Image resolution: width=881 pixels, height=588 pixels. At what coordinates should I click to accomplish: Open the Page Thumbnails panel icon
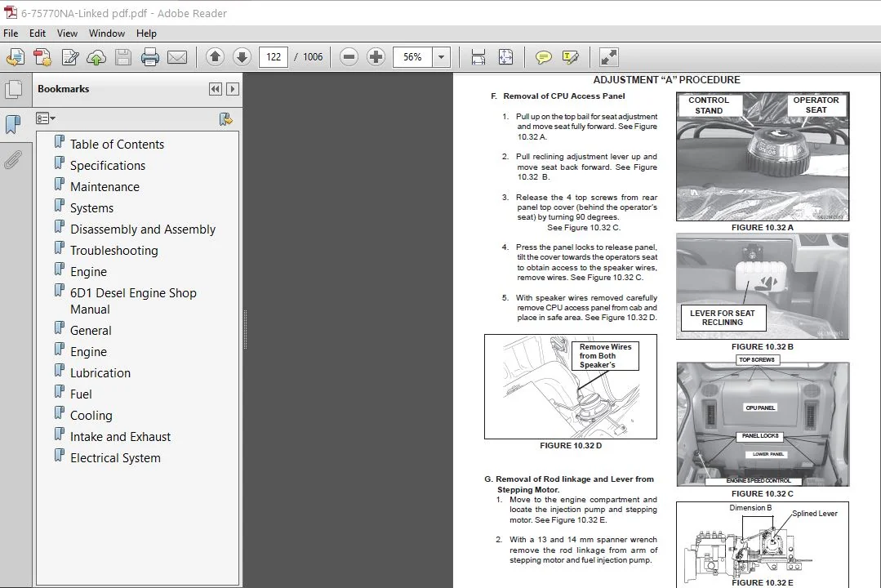14,89
